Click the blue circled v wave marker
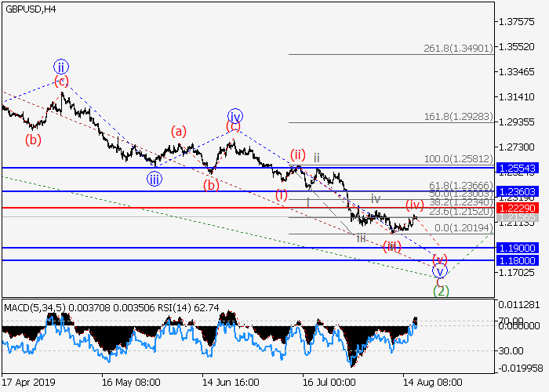This screenshot has width=549, height=392. (x=440, y=271)
